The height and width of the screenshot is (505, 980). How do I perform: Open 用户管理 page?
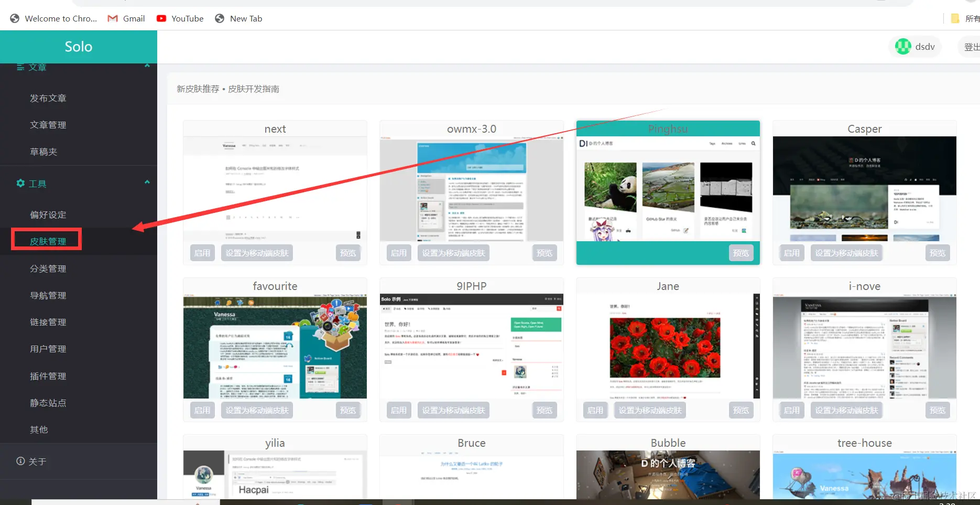pyautogui.click(x=48, y=349)
